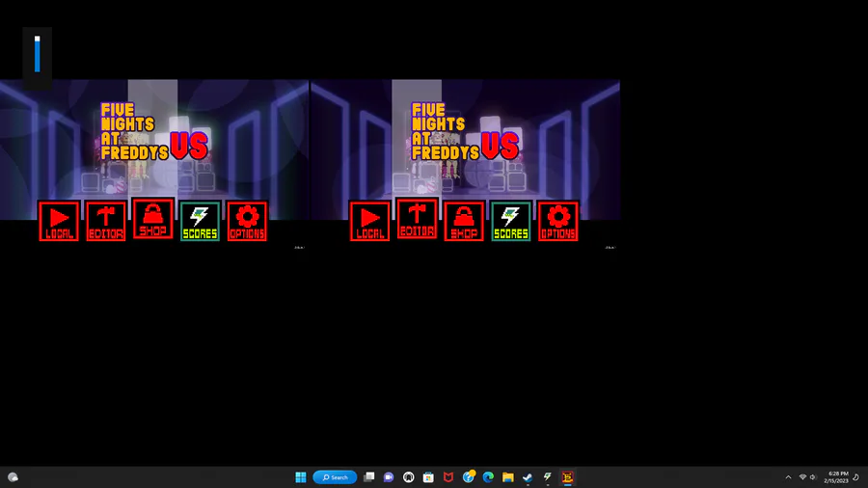Open the blue globe app with yellow badge
This screenshot has width=868, height=488.
[469, 477]
